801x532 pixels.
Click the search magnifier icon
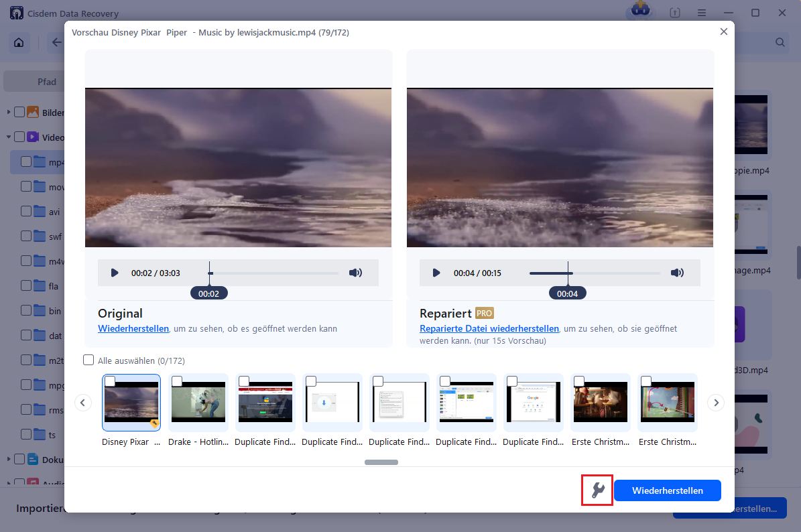click(780, 42)
